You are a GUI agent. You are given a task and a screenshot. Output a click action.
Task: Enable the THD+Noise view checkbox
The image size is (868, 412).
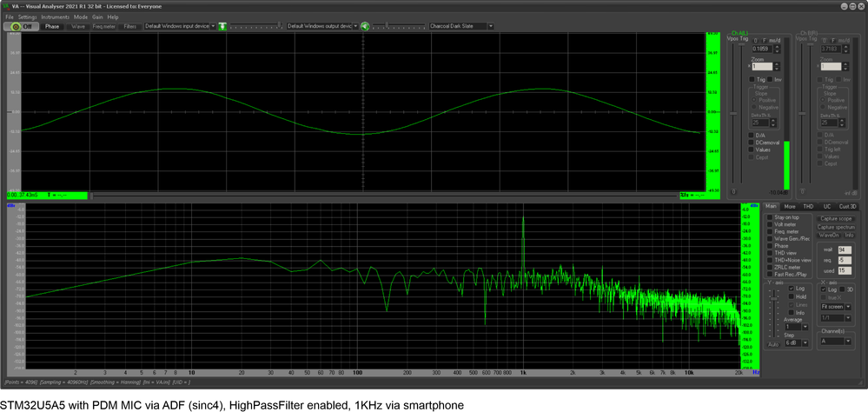[770, 260]
